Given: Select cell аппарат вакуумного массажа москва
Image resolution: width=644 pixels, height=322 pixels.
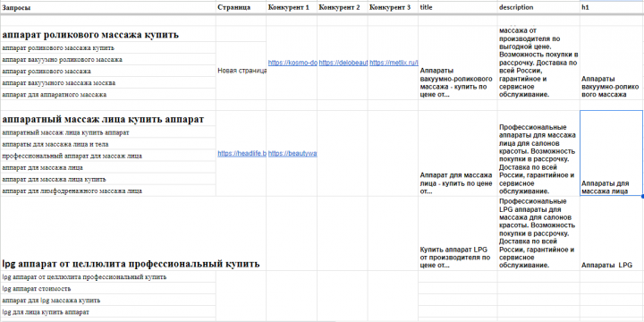Looking at the screenshot, I should click(108, 82).
